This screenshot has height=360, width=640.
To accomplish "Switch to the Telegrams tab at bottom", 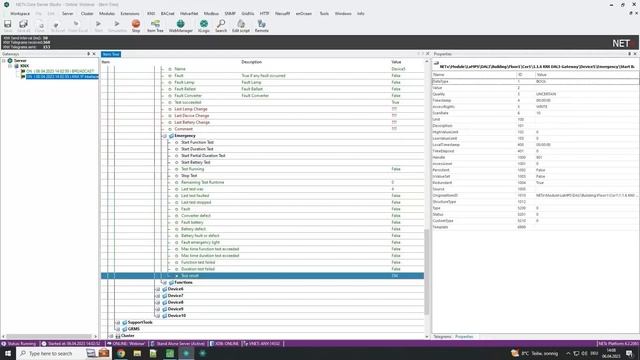I will (x=442, y=337).
